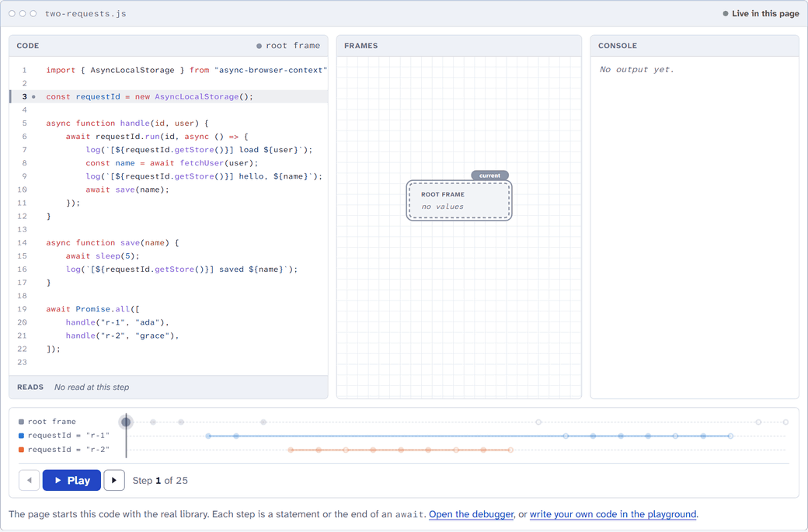
Task: Click the requestId = "r-1" legend label
Action: (x=68, y=436)
